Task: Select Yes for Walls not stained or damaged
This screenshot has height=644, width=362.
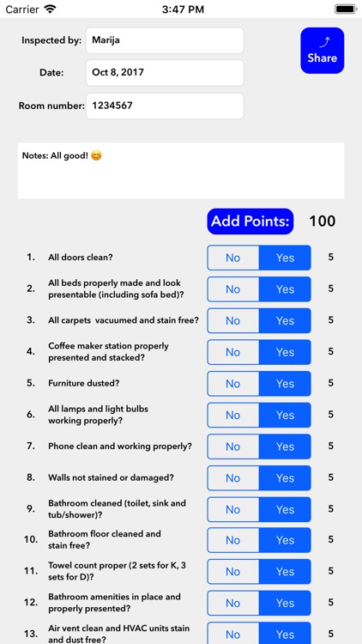Action: [x=285, y=477]
